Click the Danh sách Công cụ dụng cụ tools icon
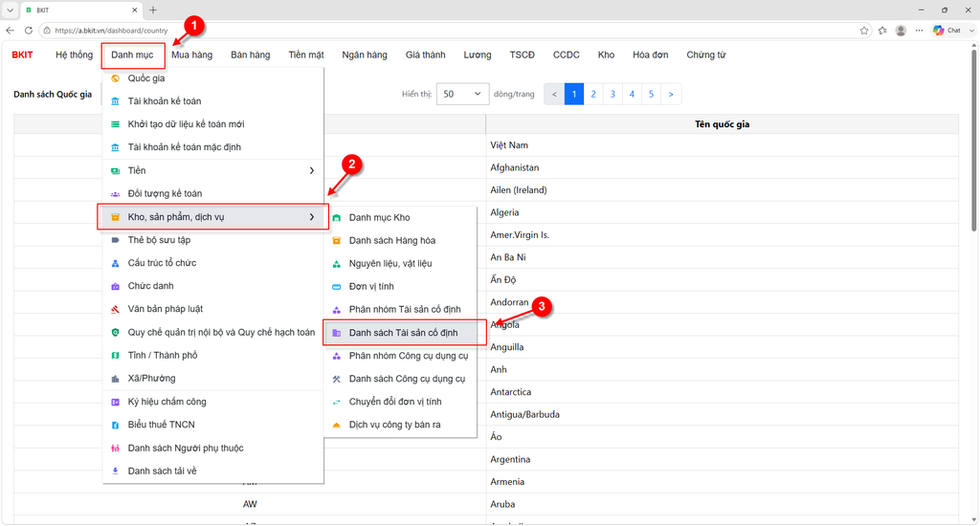The width and height of the screenshot is (980, 526). coord(336,379)
